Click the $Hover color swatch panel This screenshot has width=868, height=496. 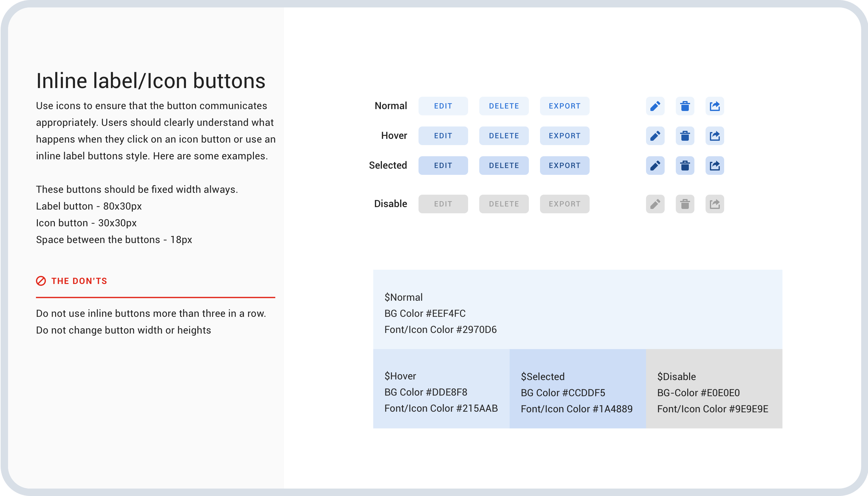pos(441,388)
